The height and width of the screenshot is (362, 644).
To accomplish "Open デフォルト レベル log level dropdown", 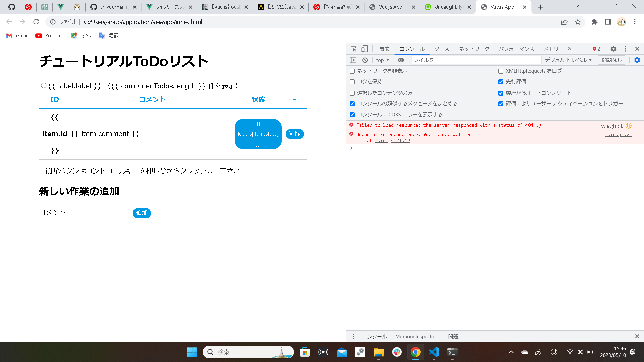I will pos(568,60).
